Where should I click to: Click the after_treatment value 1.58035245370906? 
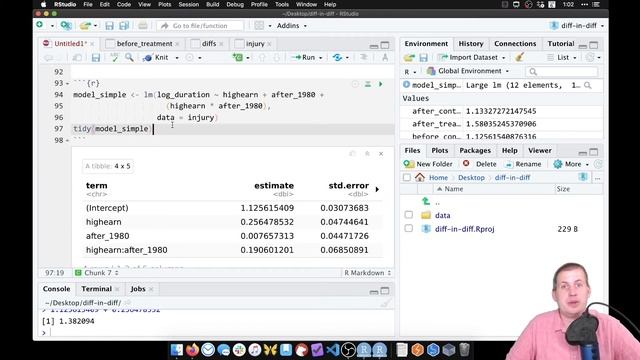(501, 124)
